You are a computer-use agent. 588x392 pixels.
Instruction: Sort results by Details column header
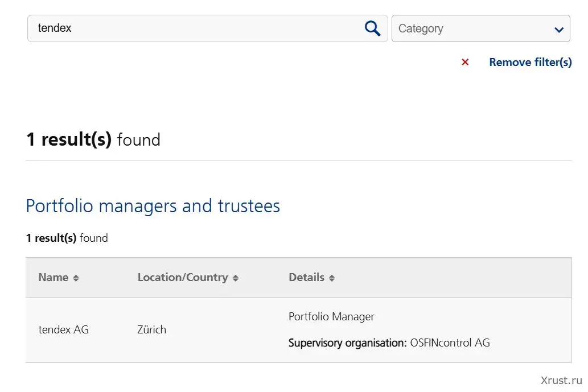[x=306, y=278]
